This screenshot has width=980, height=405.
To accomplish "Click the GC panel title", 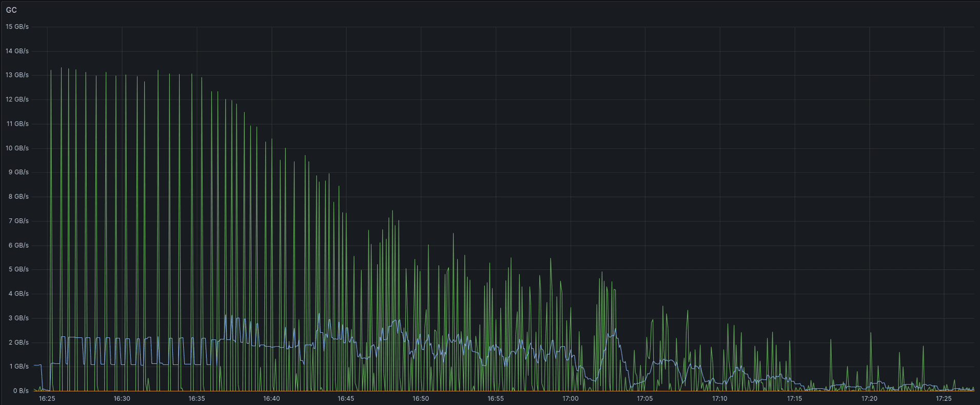I will pos(11,10).
